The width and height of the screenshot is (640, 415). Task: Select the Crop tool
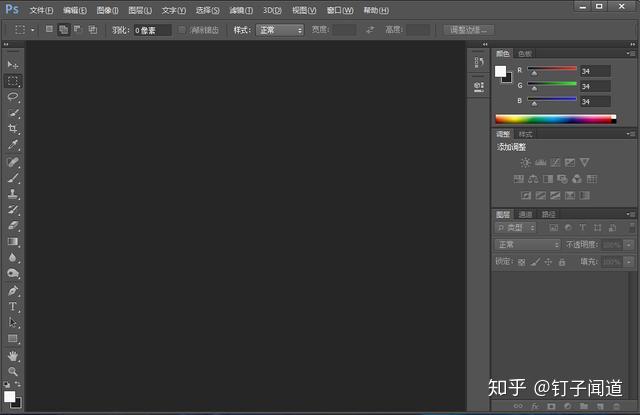point(13,129)
